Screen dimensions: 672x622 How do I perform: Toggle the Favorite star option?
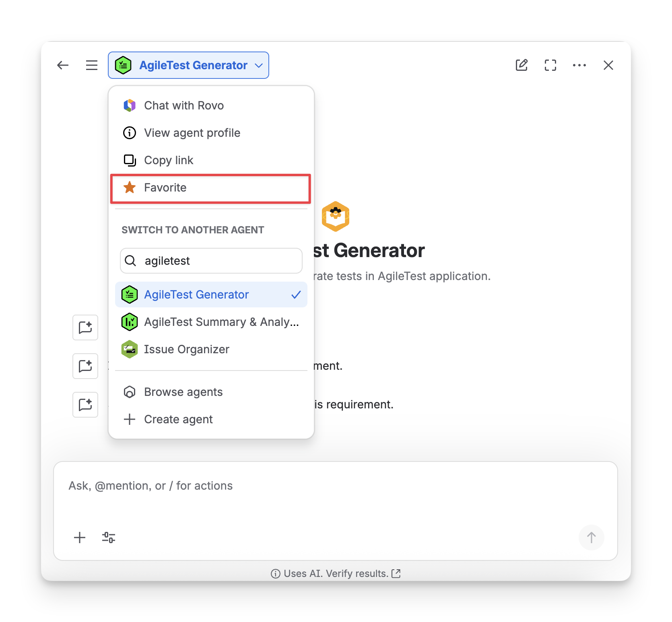210,188
